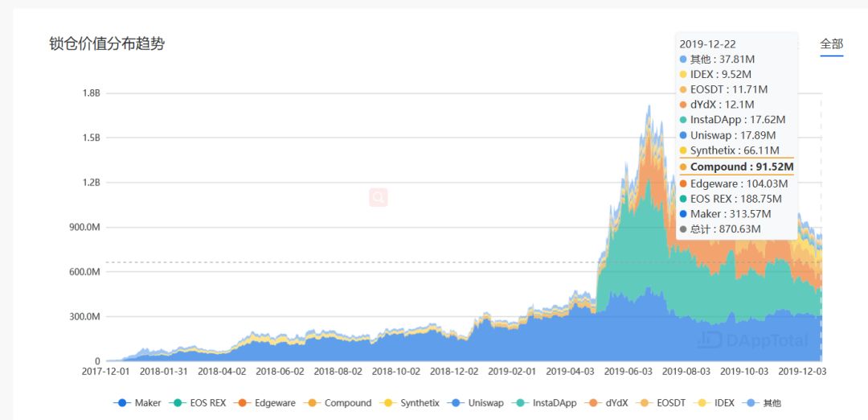Click the EOSDT : 11.71M tooltip row
Screen dimensions: 868x420
click(x=723, y=89)
